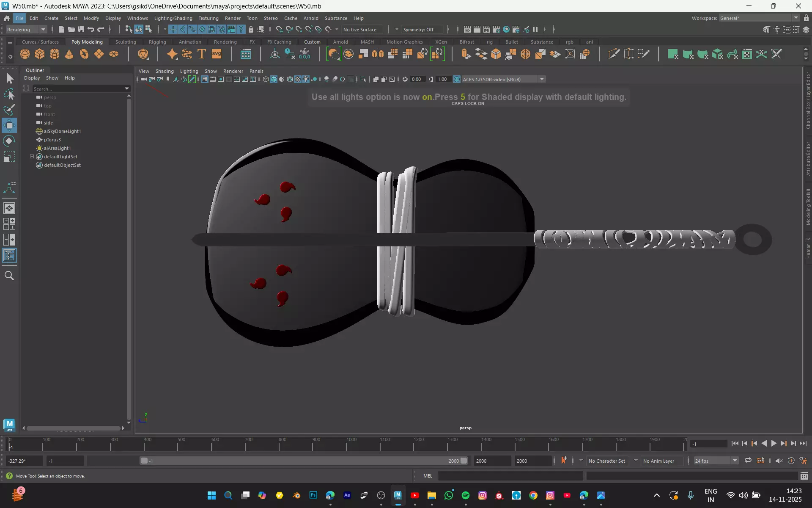Expand the defaultLightSet node
This screenshot has width=812, height=508.
coord(32,157)
